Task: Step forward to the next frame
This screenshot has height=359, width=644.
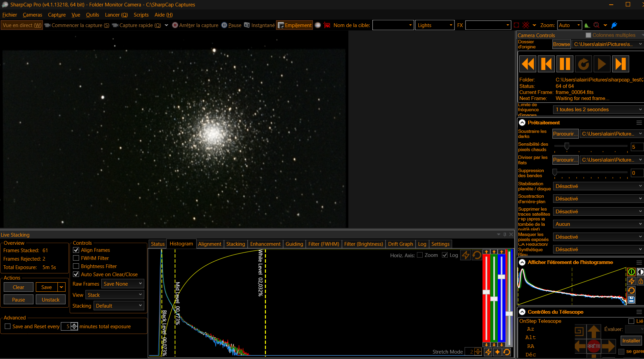Action: point(621,64)
